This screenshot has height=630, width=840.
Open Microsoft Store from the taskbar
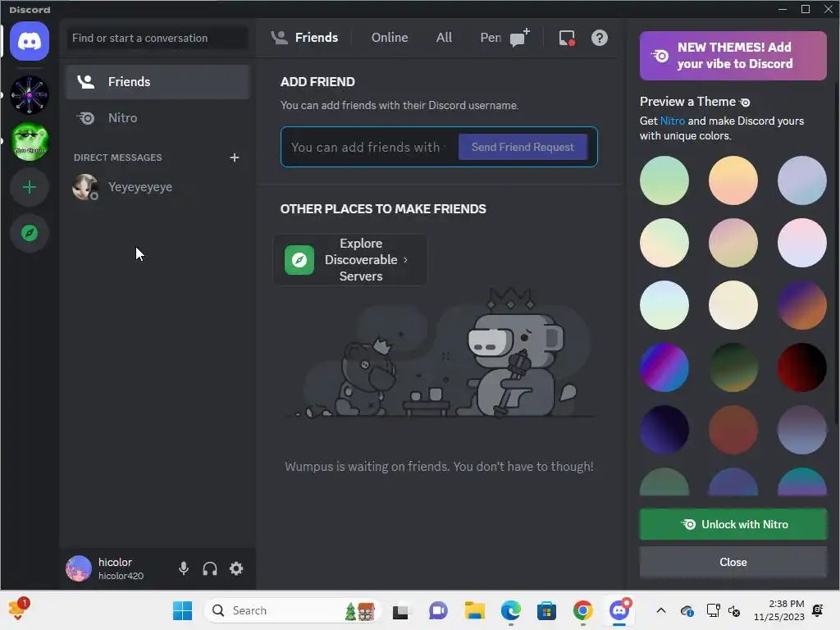(x=546, y=610)
